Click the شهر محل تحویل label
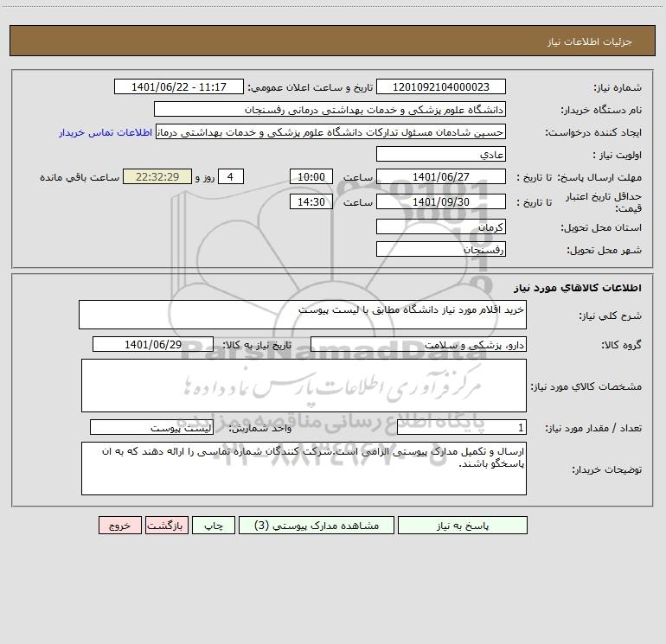This screenshot has height=644, width=666. pyautogui.click(x=605, y=250)
